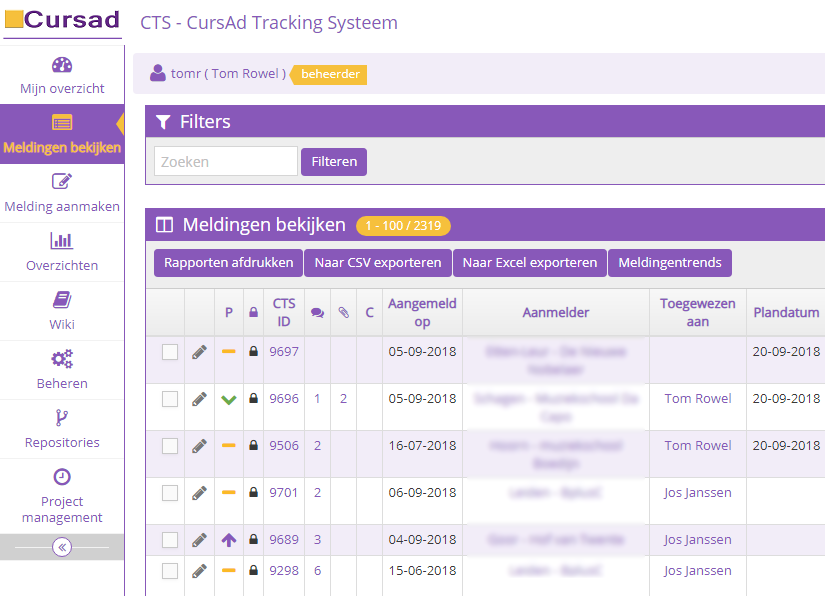Viewport: 825px width, 596px height.
Task: Collapse the sidebar with double-chevron button
Action: (x=62, y=547)
